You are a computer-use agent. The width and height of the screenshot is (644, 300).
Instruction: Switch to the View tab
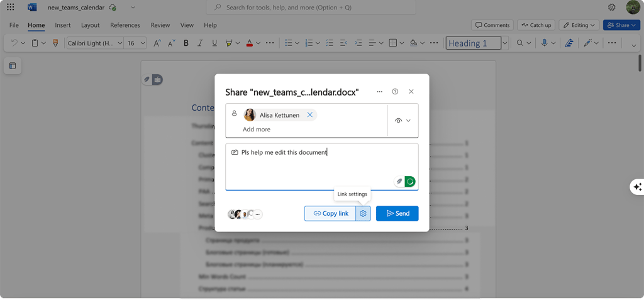tap(187, 25)
